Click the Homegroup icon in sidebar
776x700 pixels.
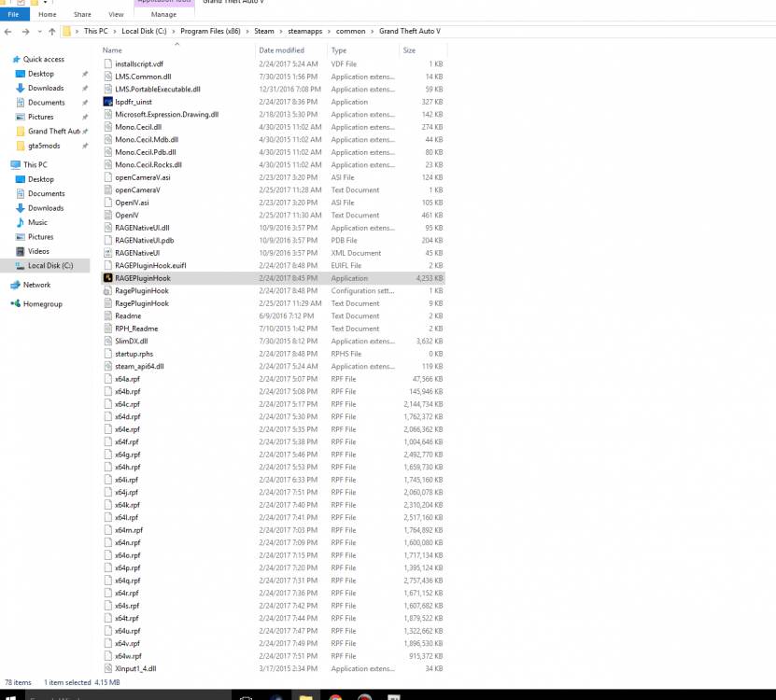tap(16, 303)
